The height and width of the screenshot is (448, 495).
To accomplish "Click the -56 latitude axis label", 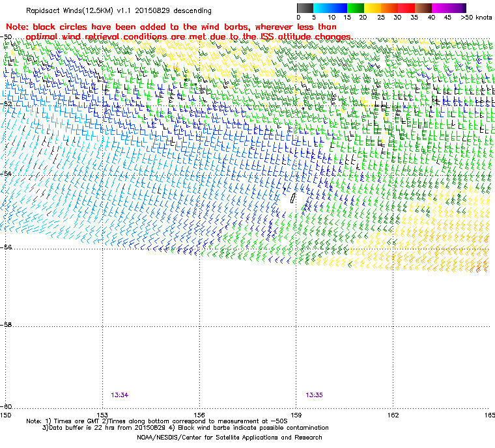I will 6,247.
